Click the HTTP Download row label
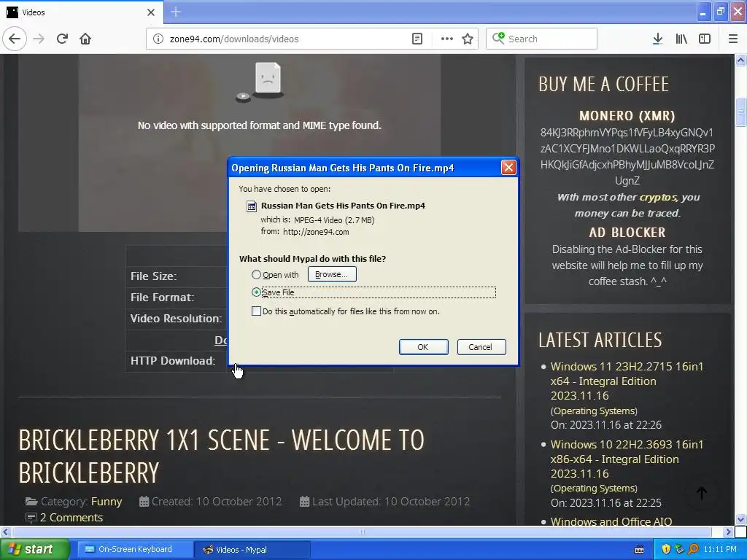The image size is (747, 560). click(172, 361)
